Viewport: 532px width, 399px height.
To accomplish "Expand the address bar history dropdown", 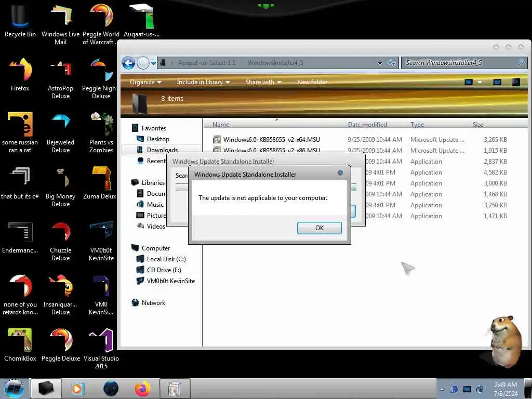I will pos(380,63).
